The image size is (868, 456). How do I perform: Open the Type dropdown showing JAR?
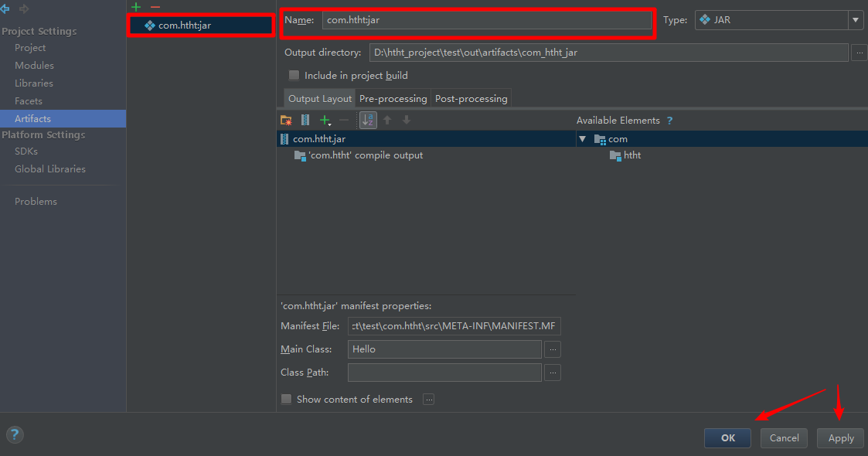tap(779, 20)
